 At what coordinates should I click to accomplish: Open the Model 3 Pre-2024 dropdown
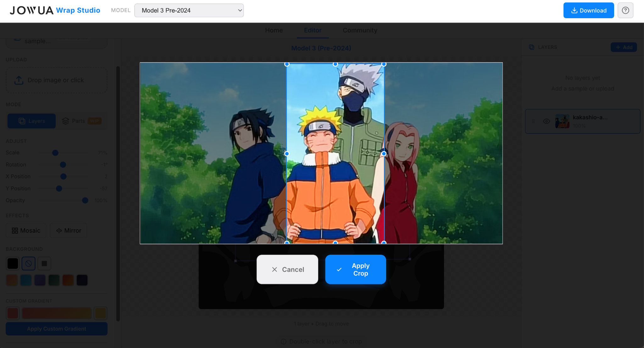(189, 10)
